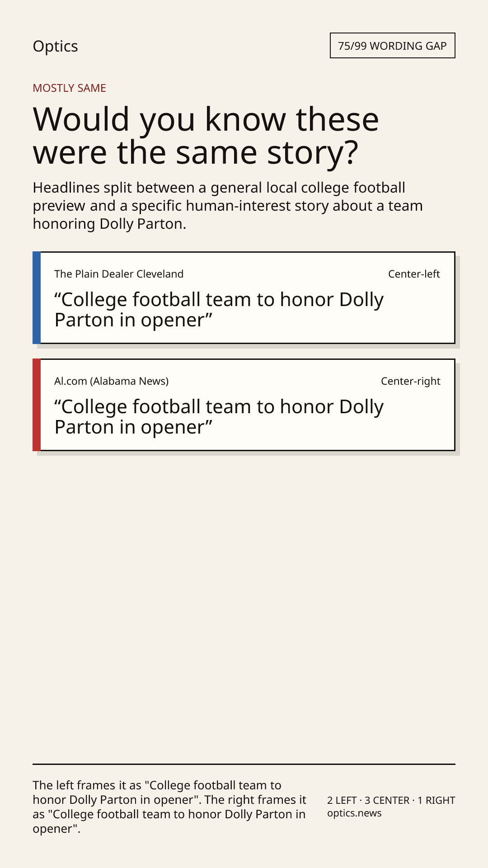Open the Al.com Alabama News headline card
This screenshot has height=868, width=488.
click(244, 405)
